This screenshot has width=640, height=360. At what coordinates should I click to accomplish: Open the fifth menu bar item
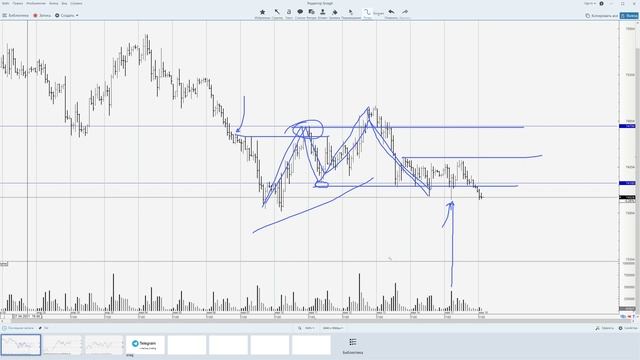[x=64, y=3]
